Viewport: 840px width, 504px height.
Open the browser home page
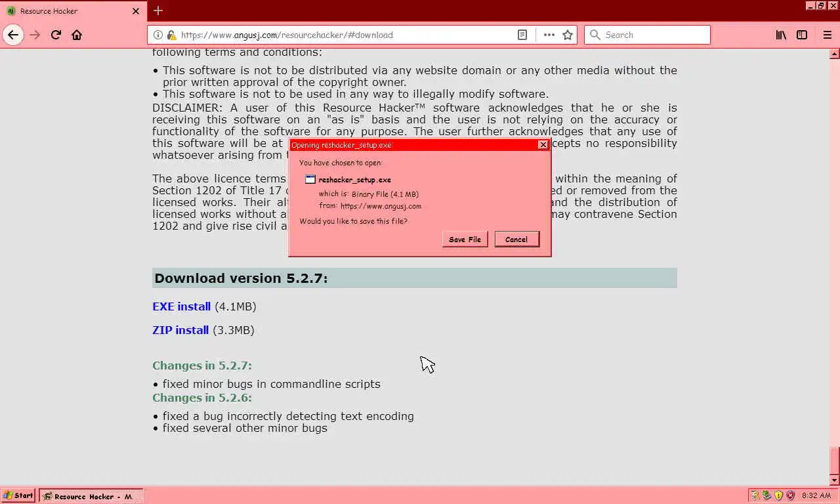(77, 35)
